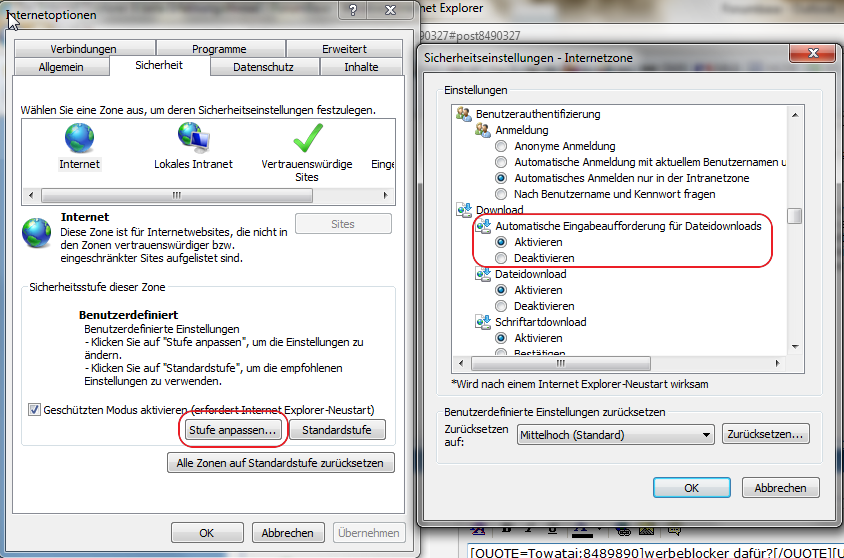Switch to the Datenschutz tab
Viewport: 844px width, 558px height.
coord(263,67)
